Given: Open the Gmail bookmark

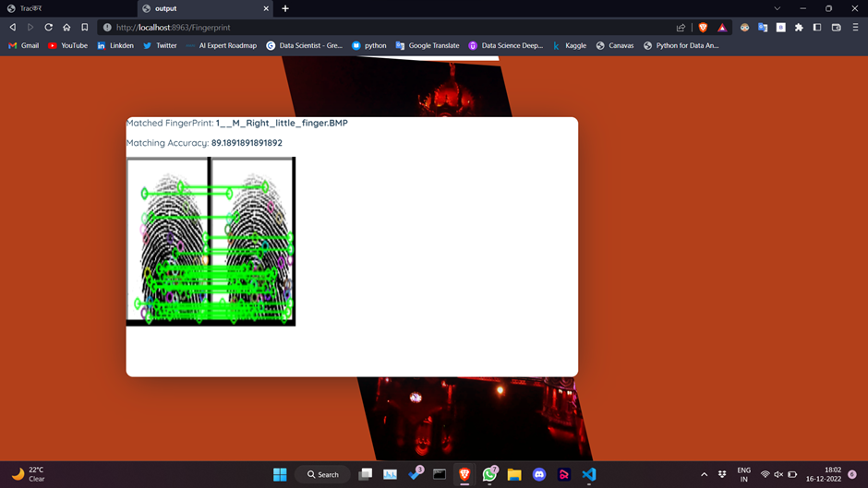Looking at the screenshot, I should pos(24,45).
